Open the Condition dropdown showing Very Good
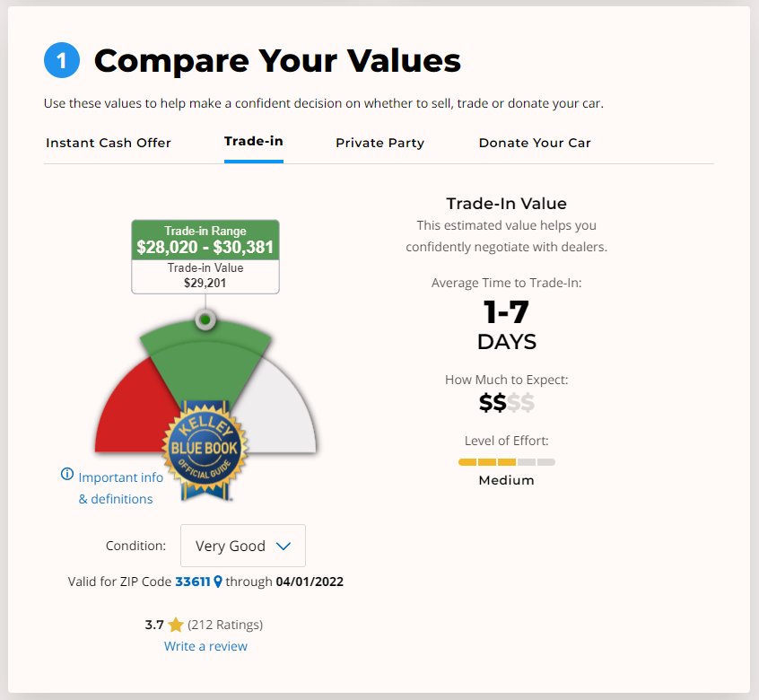This screenshot has height=700, width=759. tap(243, 546)
